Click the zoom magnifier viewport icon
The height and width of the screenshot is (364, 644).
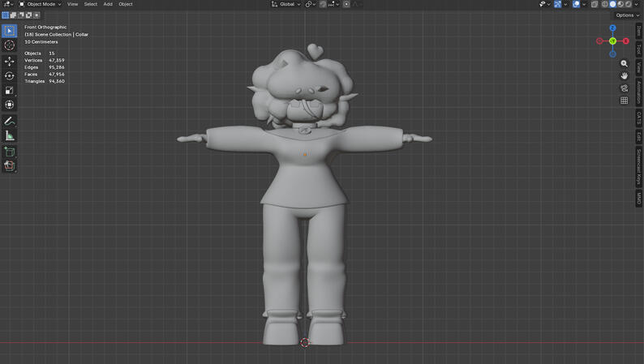624,63
